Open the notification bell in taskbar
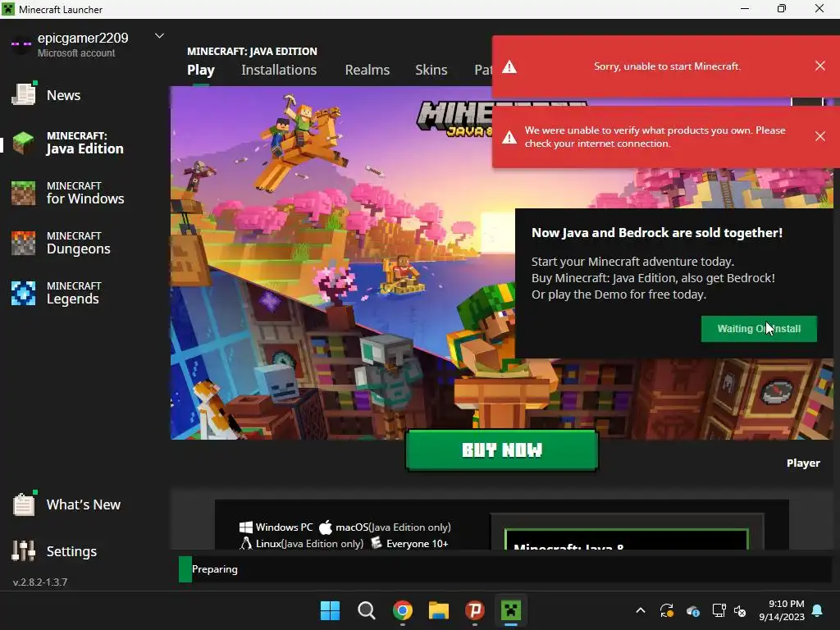This screenshot has height=630, width=840. (818, 610)
